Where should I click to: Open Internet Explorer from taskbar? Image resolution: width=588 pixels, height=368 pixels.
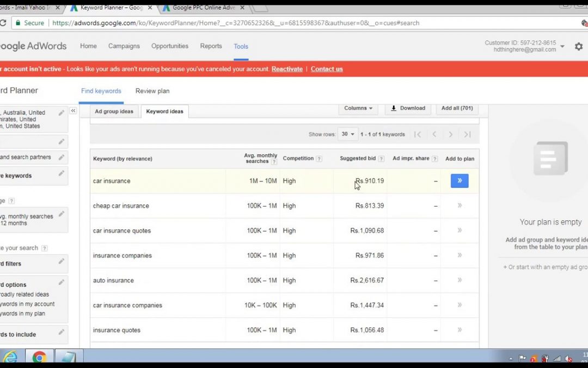[x=10, y=357]
